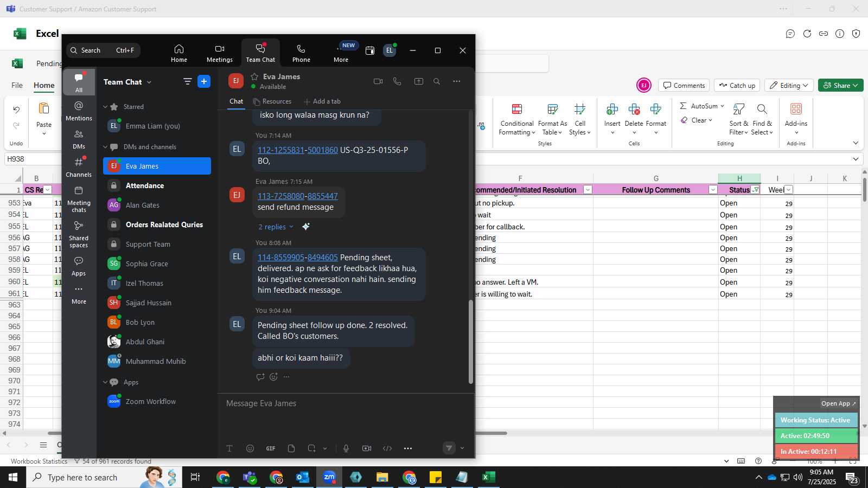Open Channels in Zoom sidebar

click(79, 167)
